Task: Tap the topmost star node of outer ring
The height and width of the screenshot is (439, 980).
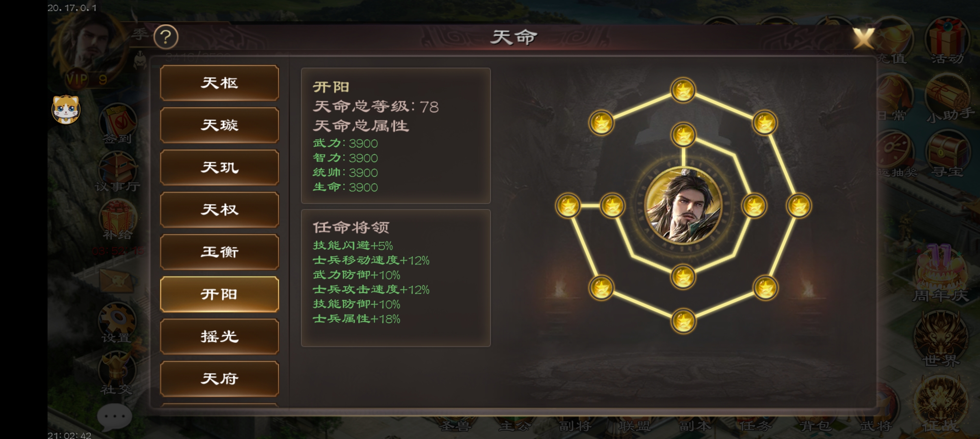Action: (683, 90)
